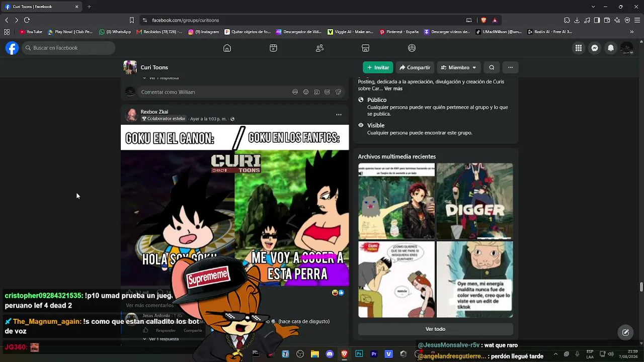The height and width of the screenshot is (362, 644).
Task: Click 'Ver todo' for recent media
Action: point(435,329)
